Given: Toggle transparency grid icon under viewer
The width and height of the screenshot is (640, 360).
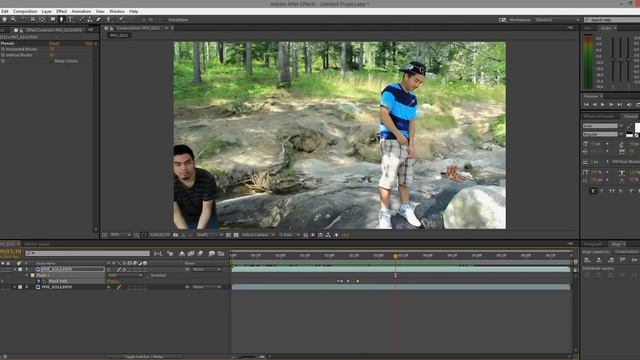Looking at the screenshot, I should point(236,235).
